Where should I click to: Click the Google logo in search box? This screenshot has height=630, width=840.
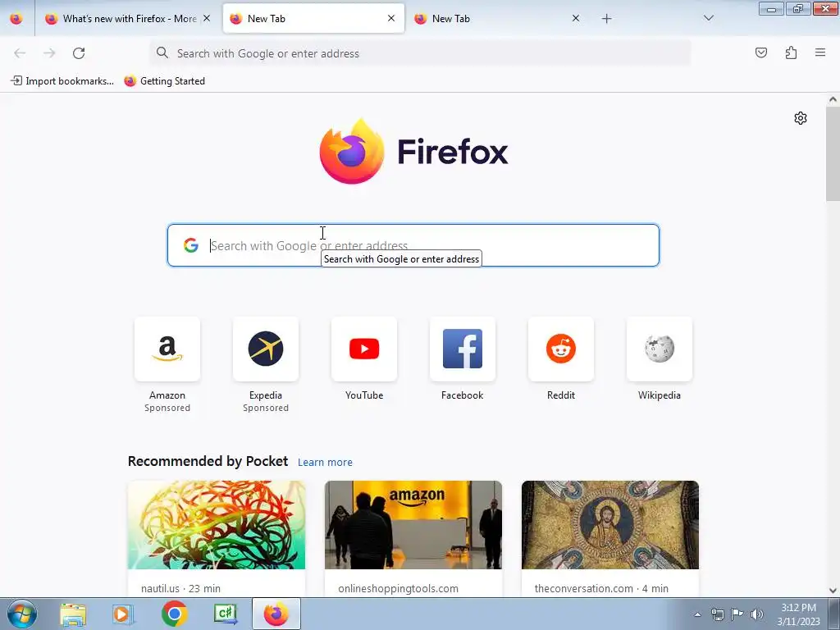191,245
